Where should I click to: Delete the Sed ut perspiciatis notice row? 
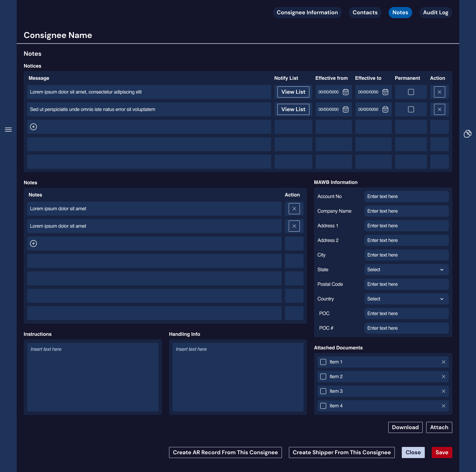439,109
